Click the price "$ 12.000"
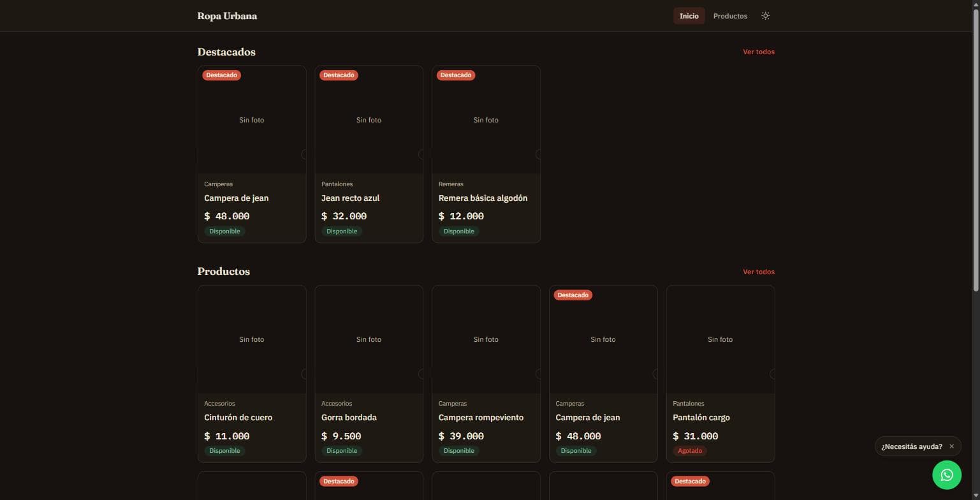The width and height of the screenshot is (980, 500). [462, 216]
